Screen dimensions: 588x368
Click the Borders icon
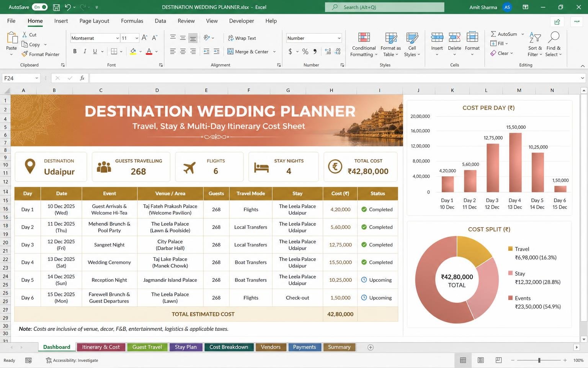point(114,51)
